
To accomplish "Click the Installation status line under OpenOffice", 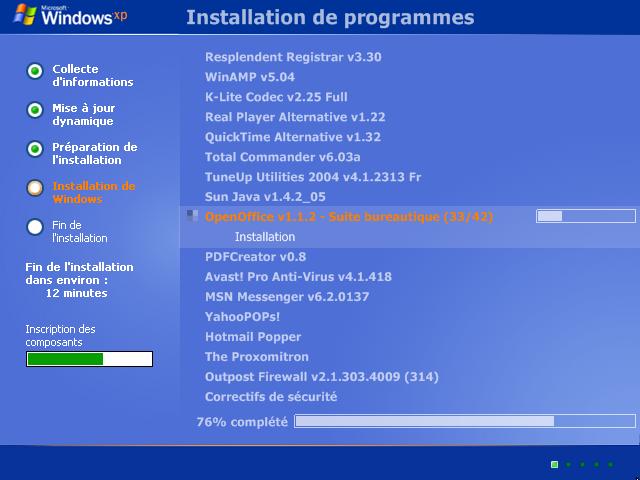I will point(265,237).
